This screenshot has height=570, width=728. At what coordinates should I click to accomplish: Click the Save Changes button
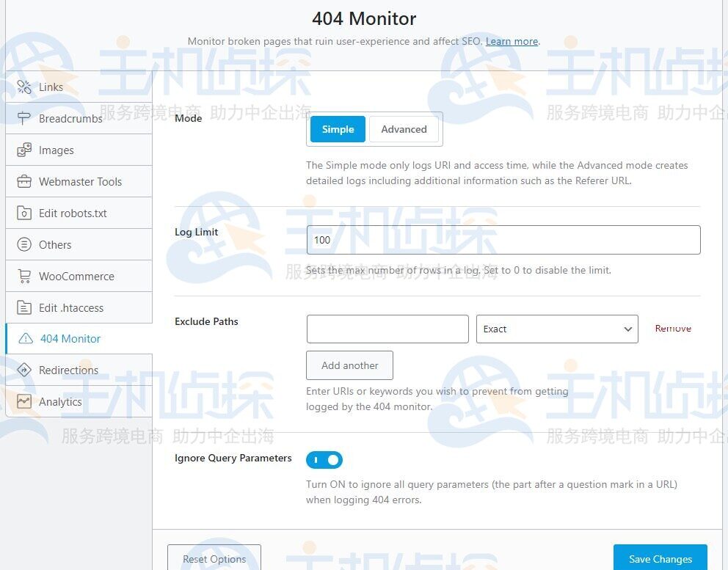[660, 558]
